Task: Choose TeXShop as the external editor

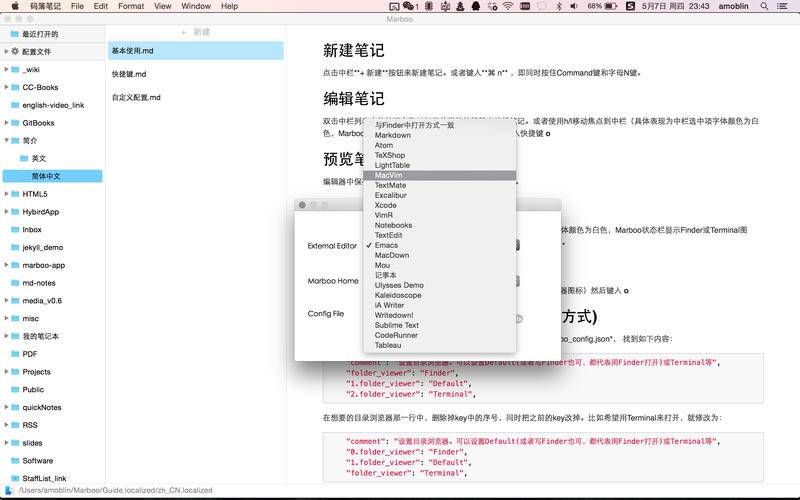Action: tap(439, 155)
